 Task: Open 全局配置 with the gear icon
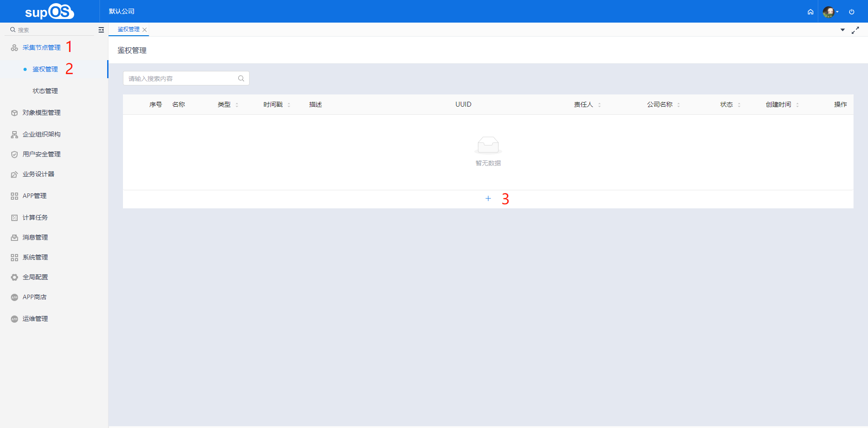tap(14, 277)
